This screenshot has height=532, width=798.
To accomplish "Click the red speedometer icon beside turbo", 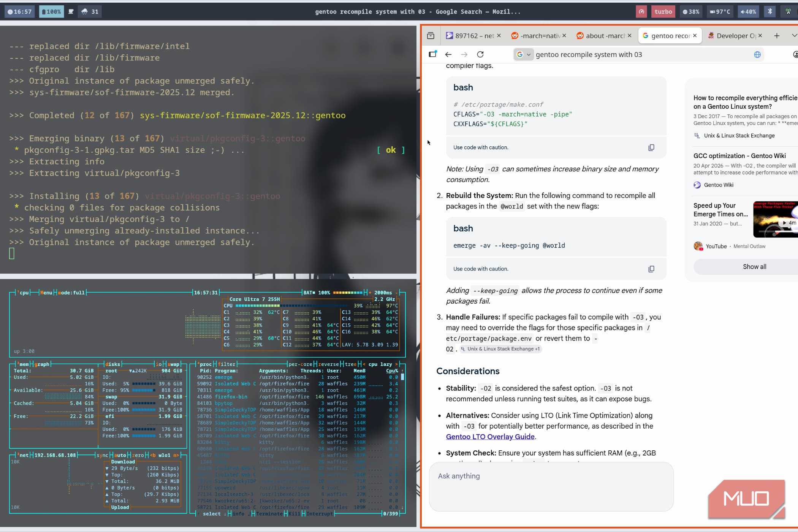I will (x=641, y=11).
